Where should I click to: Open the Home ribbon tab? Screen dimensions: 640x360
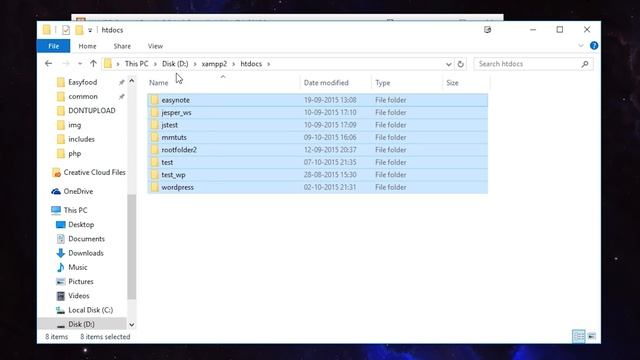click(87, 46)
